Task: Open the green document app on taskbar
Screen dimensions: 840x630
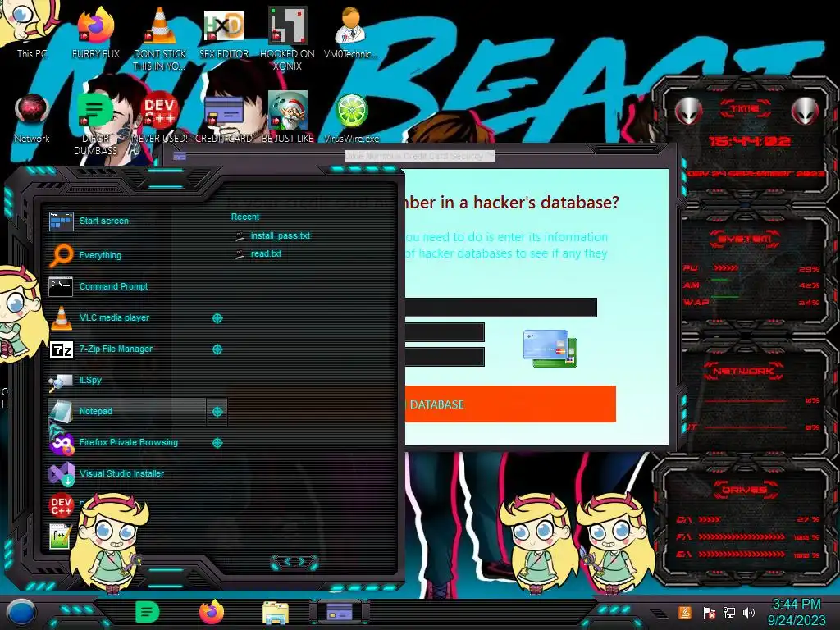Action: tap(148, 612)
